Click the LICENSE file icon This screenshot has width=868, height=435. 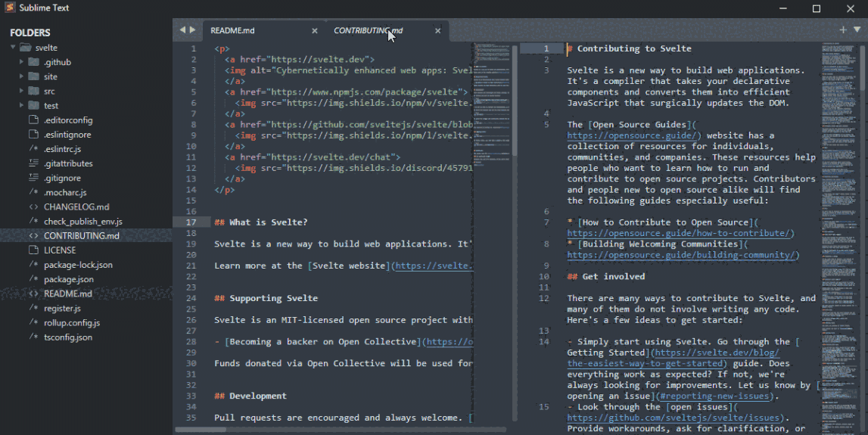[34, 250]
